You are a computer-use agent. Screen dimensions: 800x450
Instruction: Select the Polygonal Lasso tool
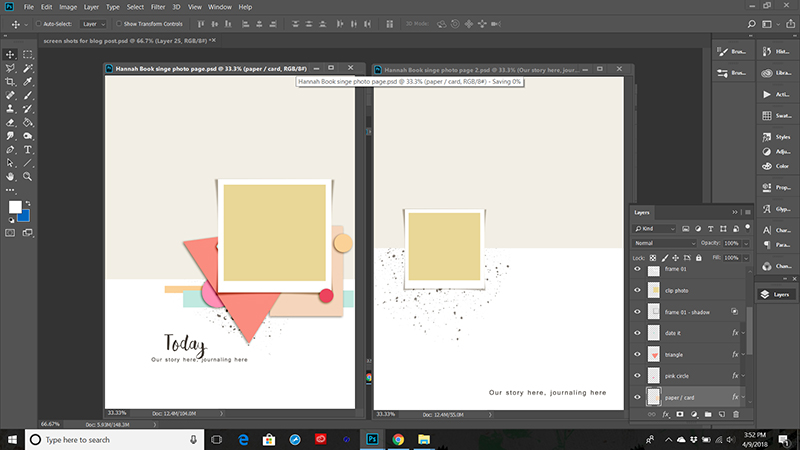pyautogui.click(x=10, y=68)
